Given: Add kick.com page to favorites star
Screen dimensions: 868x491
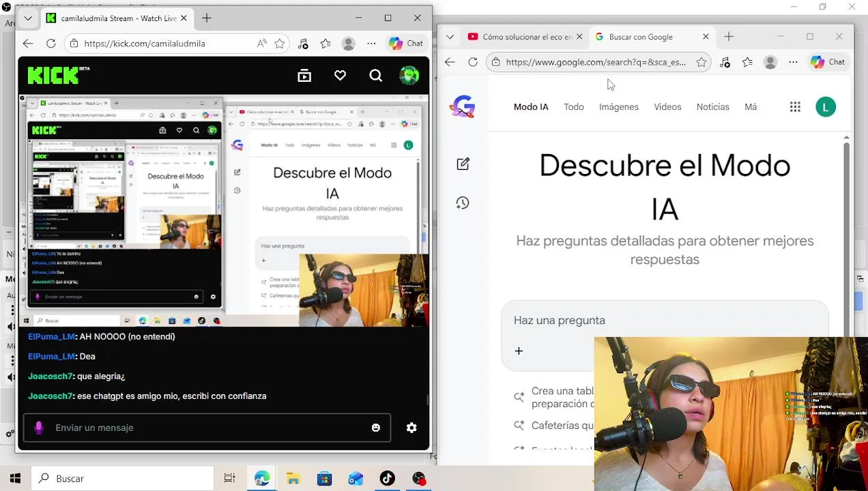Looking at the screenshot, I should (x=280, y=44).
